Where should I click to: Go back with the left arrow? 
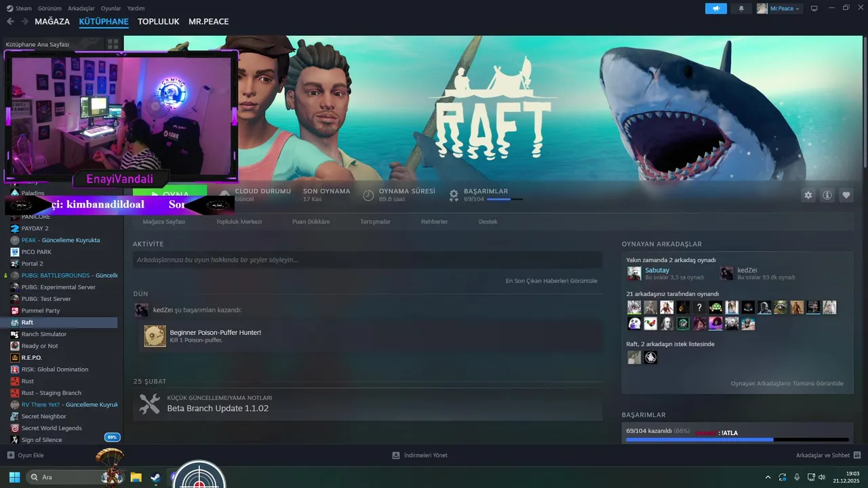coord(10,22)
